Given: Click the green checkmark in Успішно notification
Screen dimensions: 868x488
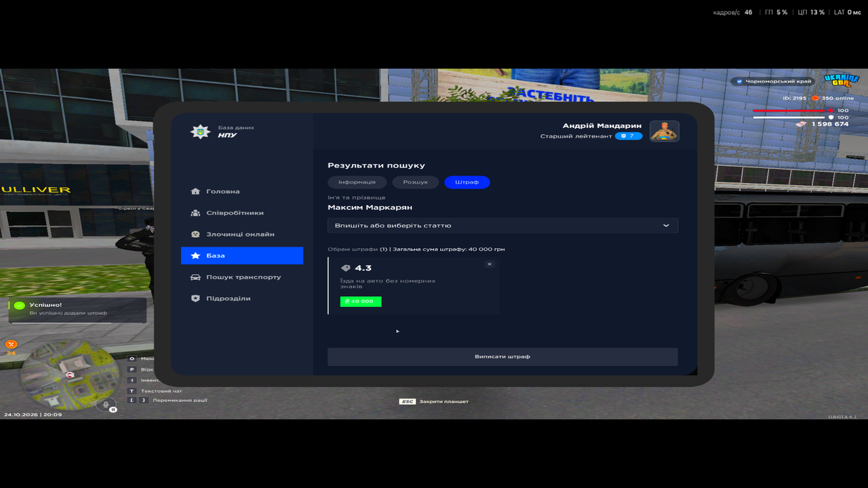Looking at the screenshot, I should [x=19, y=306].
